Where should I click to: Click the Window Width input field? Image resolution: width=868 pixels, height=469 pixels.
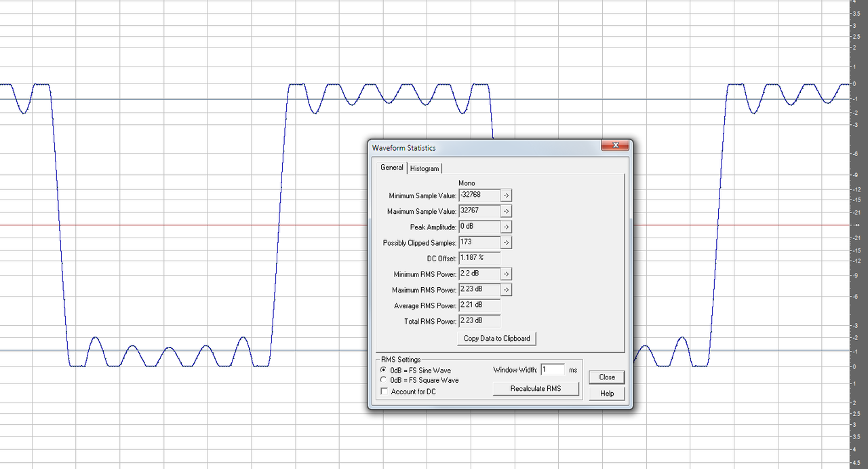click(553, 370)
